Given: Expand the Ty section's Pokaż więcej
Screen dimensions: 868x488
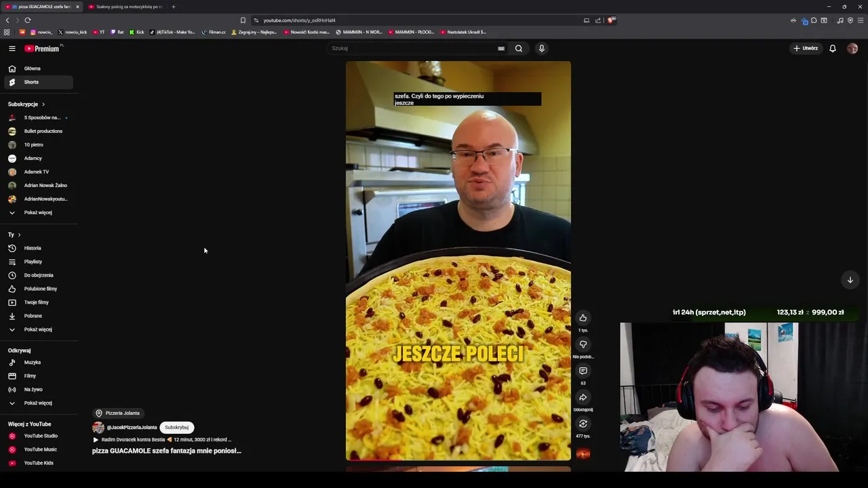Looking at the screenshot, I should tap(38, 329).
